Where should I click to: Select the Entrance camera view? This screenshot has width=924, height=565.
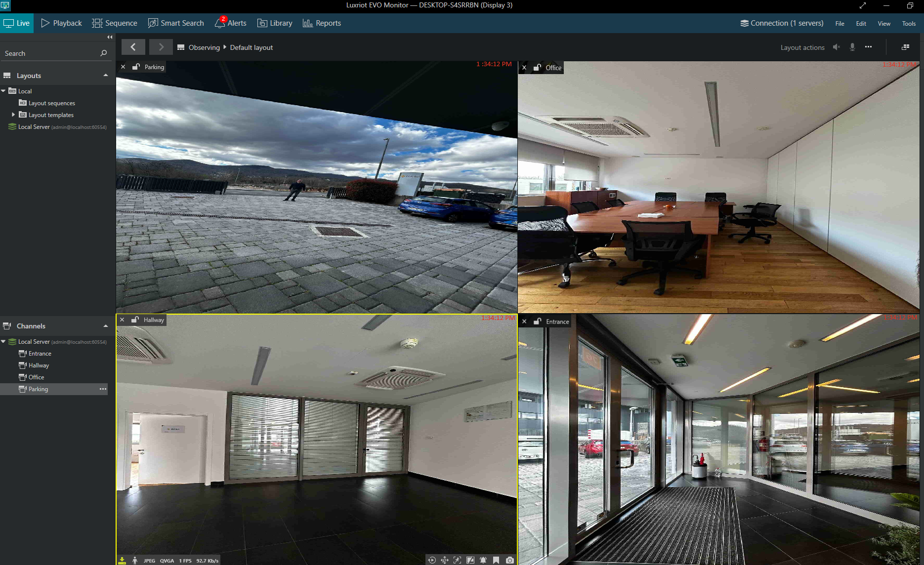pos(718,440)
